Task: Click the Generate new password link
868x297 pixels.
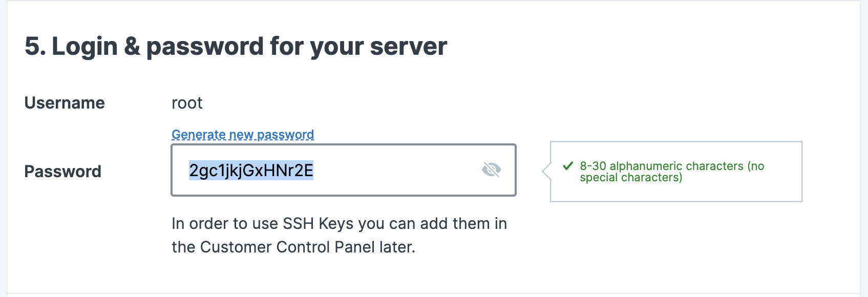Action: point(243,135)
